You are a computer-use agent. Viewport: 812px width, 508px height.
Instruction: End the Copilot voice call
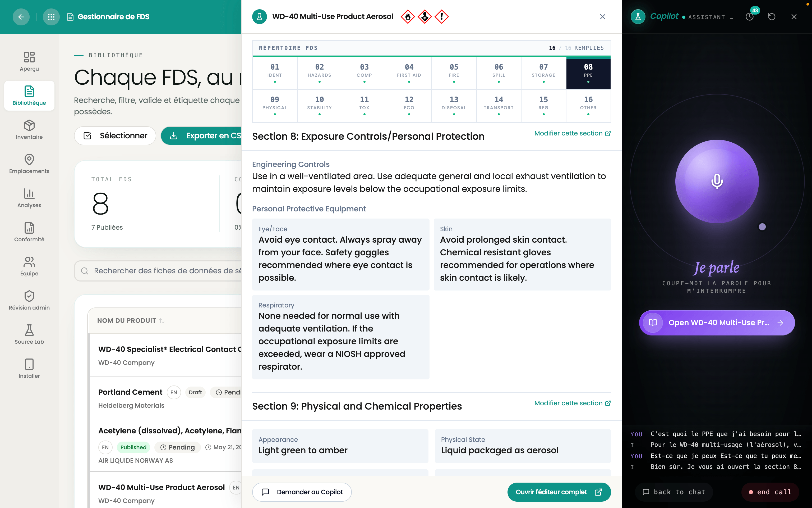[770, 492]
